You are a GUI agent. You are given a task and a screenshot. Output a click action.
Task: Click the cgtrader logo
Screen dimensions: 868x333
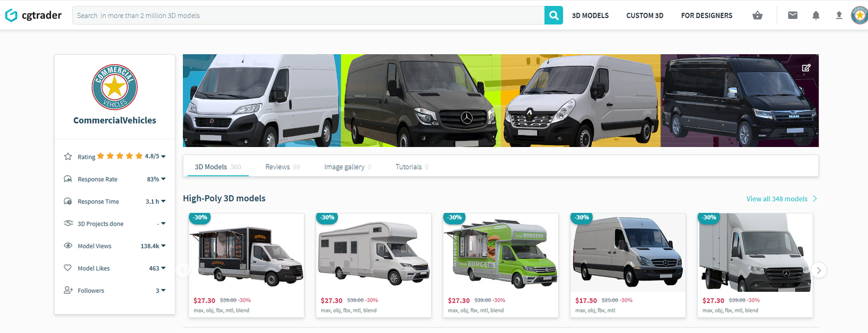[34, 15]
